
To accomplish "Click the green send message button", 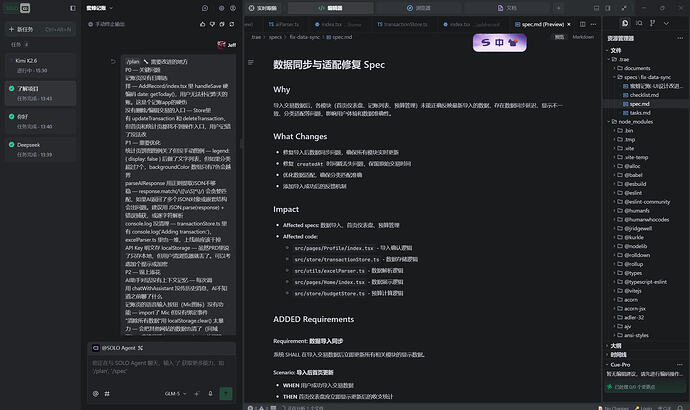I will pyautogui.click(x=226, y=394).
